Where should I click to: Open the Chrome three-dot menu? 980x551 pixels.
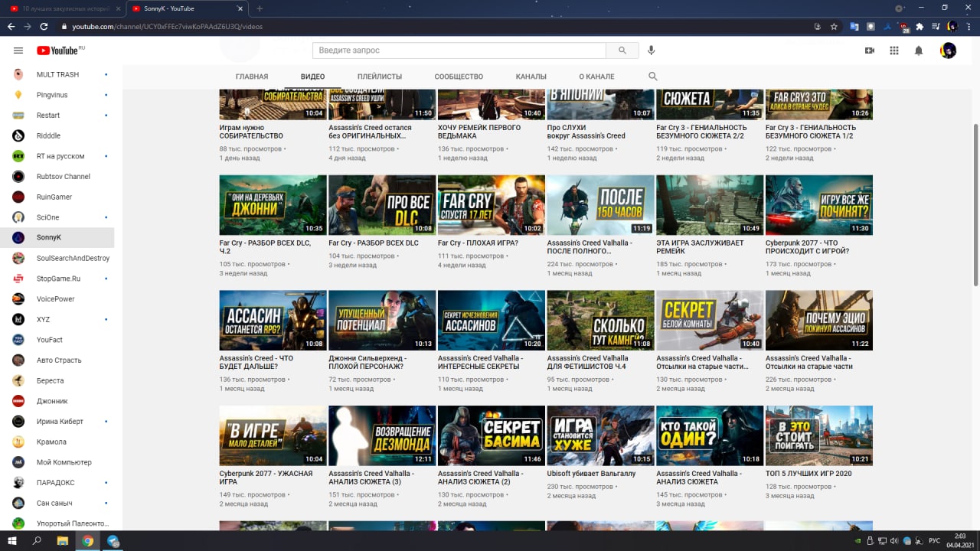click(969, 26)
